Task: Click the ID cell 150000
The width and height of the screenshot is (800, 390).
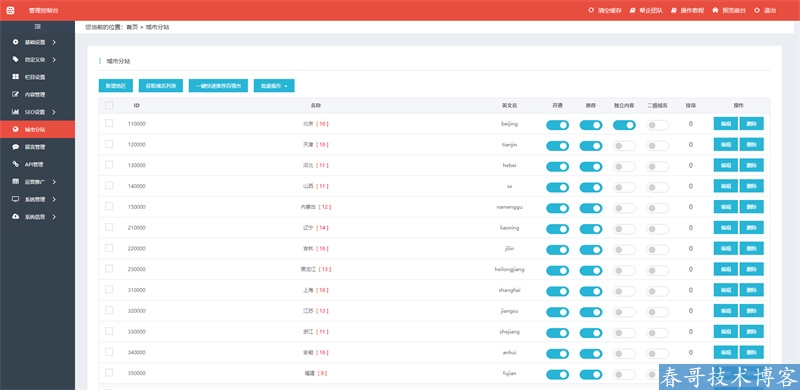Action: click(x=137, y=207)
